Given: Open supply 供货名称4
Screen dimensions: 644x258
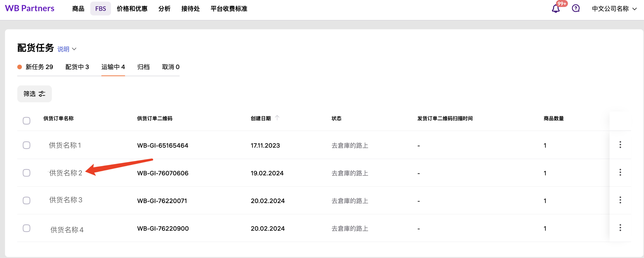Looking at the screenshot, I should click(67, 229).
